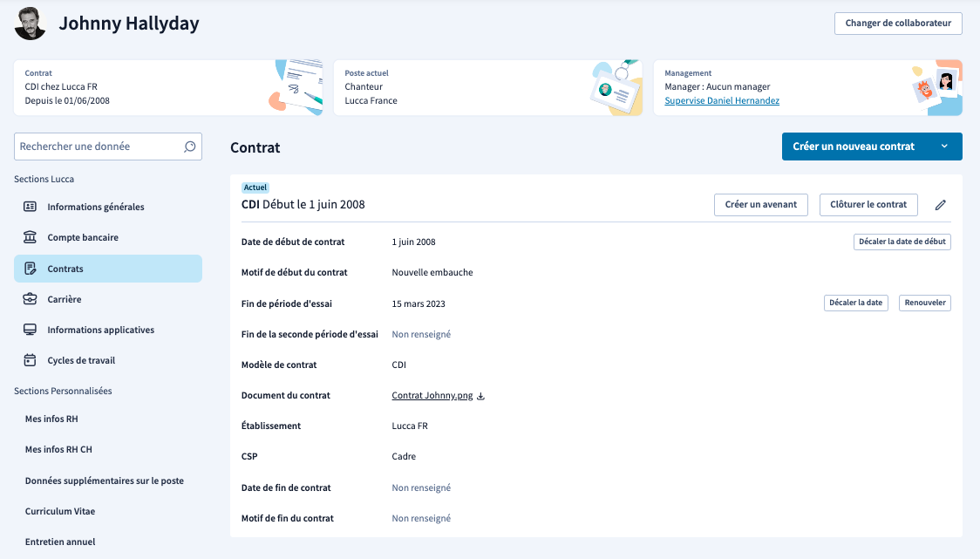980x559 pixels.
Task: Click the Poste actuel summary card
Action: click(488, 87)
